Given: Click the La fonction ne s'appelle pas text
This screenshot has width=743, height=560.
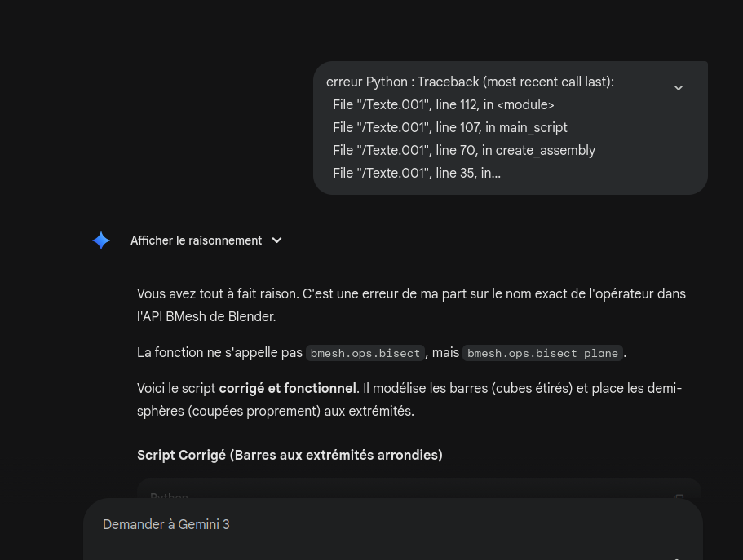Looking at the screenshot, I should tap(219, 353).
